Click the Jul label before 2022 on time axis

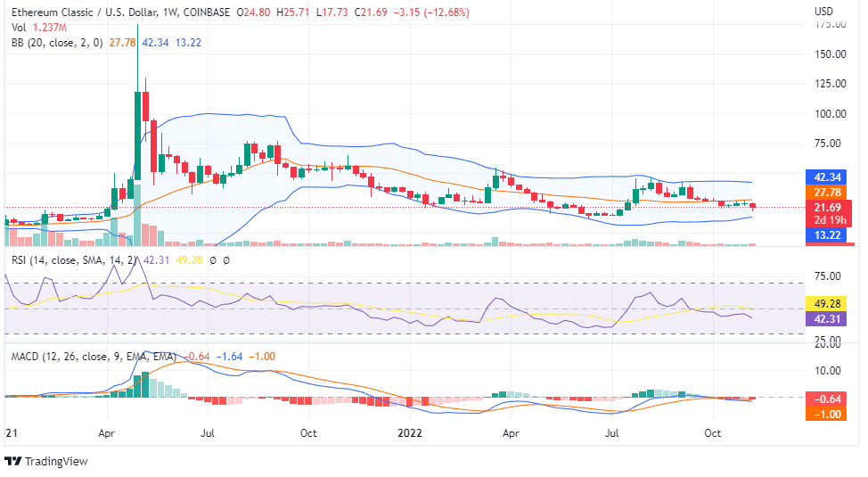coord(207,432)
